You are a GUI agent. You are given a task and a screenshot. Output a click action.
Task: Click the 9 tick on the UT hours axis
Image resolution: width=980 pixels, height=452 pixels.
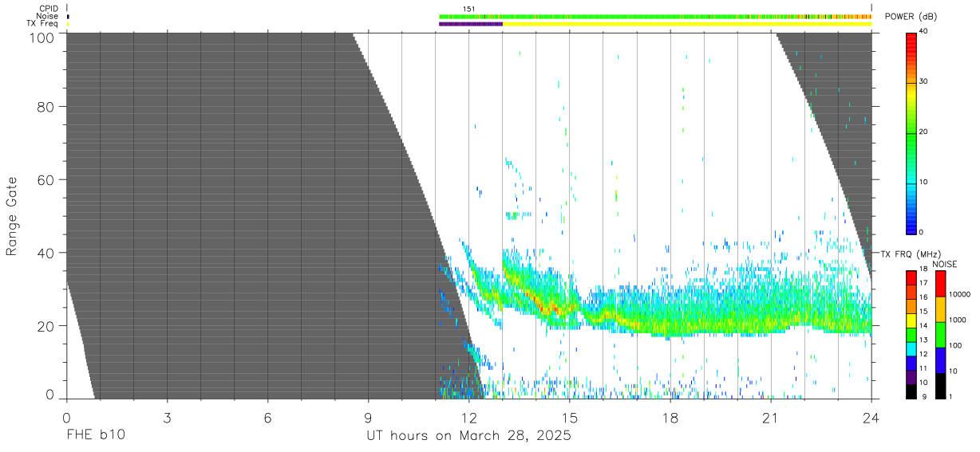tap(368, 418)
